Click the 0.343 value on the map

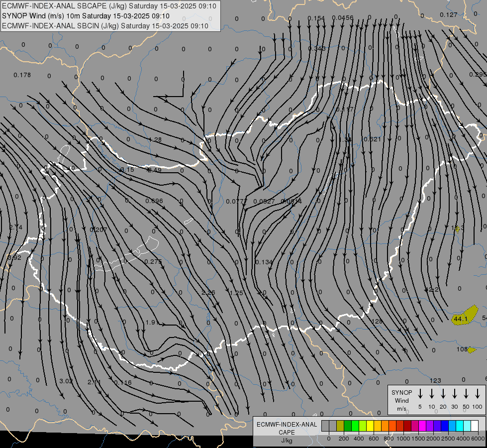click(317, 48)
